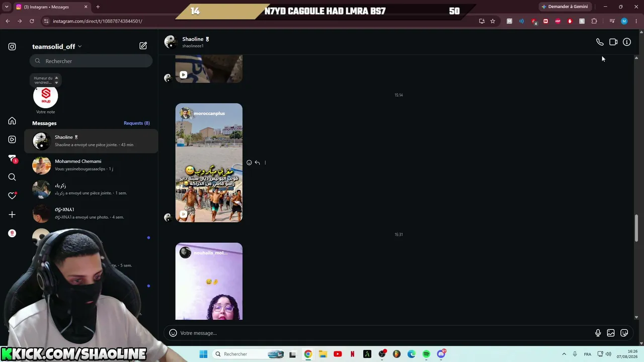Screen dimensions: 644x362
Task: Expand the teamsolid_off account switcher
Action: (x=57, y=46)
